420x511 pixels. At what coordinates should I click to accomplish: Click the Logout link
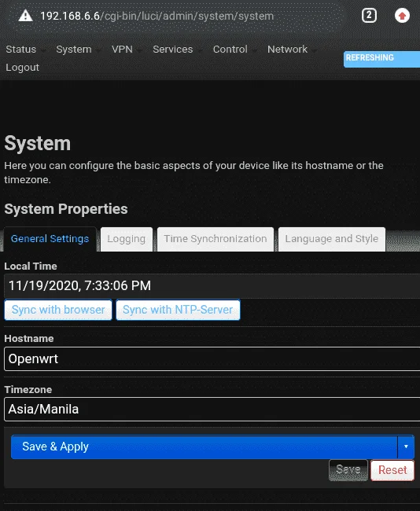coord(22,67)
